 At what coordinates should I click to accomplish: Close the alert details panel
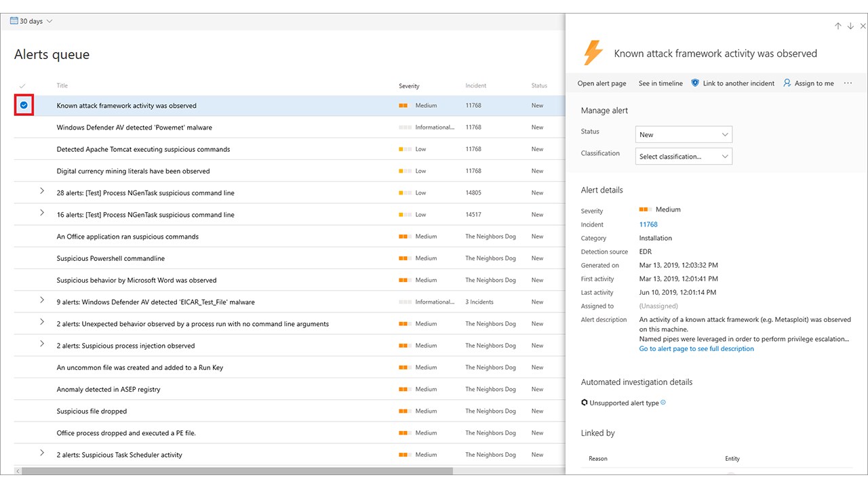point(863,26)
